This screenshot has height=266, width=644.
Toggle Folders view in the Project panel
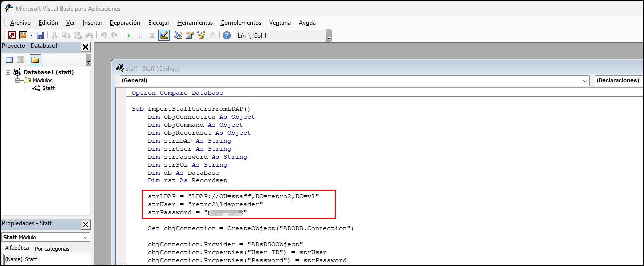point(35,60)
